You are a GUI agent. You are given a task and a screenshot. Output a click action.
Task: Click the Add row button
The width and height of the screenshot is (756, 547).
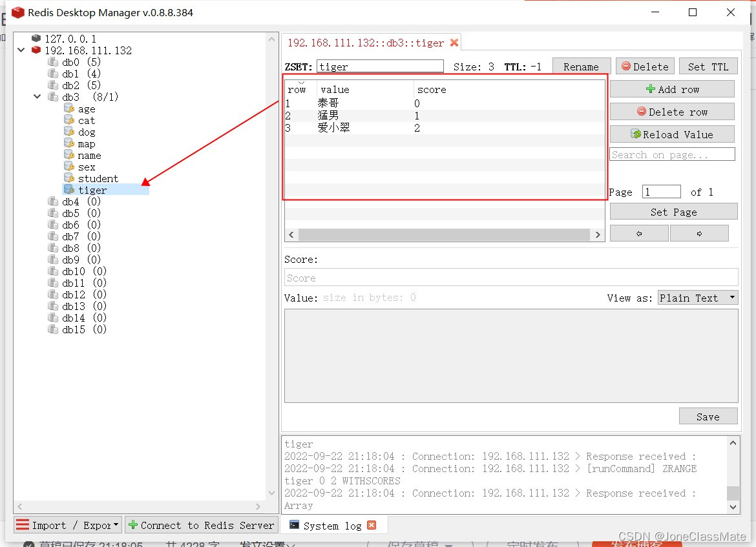point(672,89)
